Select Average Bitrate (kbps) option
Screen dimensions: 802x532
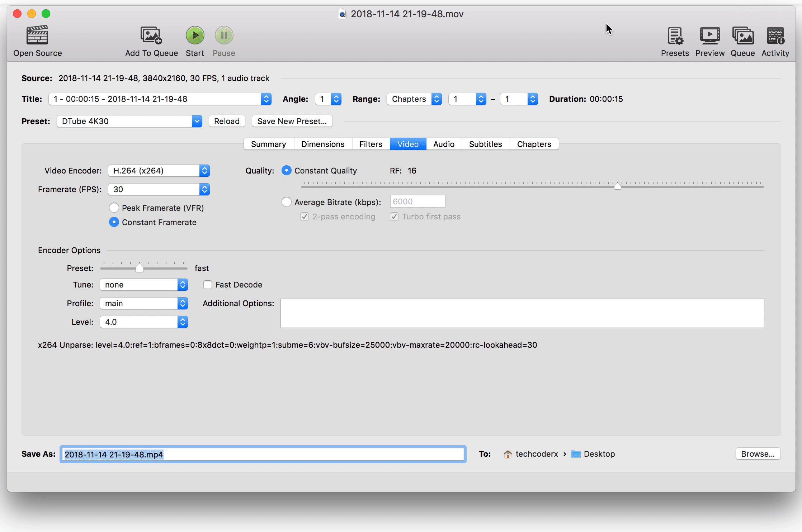pyautogui.click(x=286, y=202)
